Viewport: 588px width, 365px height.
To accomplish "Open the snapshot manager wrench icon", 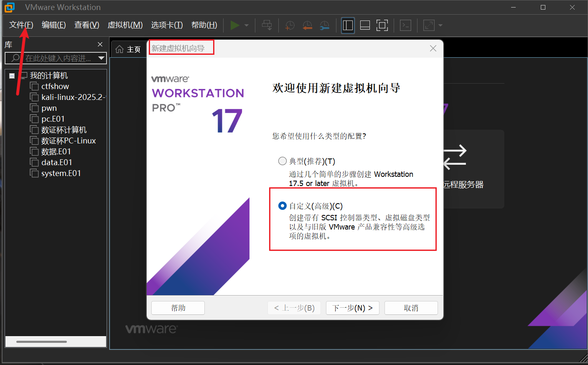I will (324, 26).
